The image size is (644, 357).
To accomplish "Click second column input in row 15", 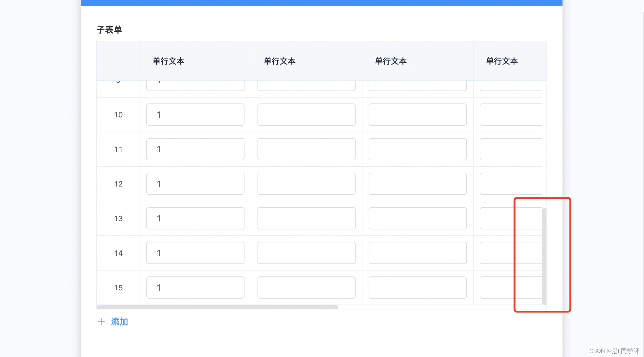I will click(306, 288).
